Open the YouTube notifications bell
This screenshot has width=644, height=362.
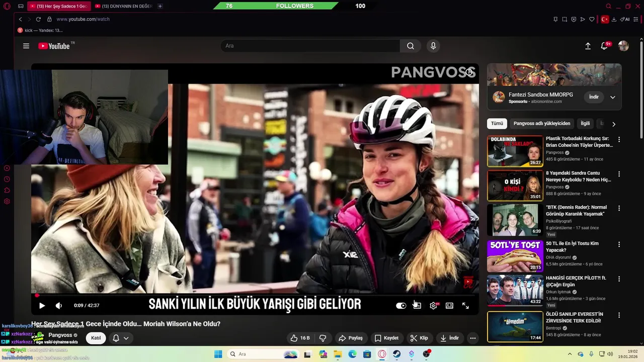pyautogui.click(x=604, y=46)
